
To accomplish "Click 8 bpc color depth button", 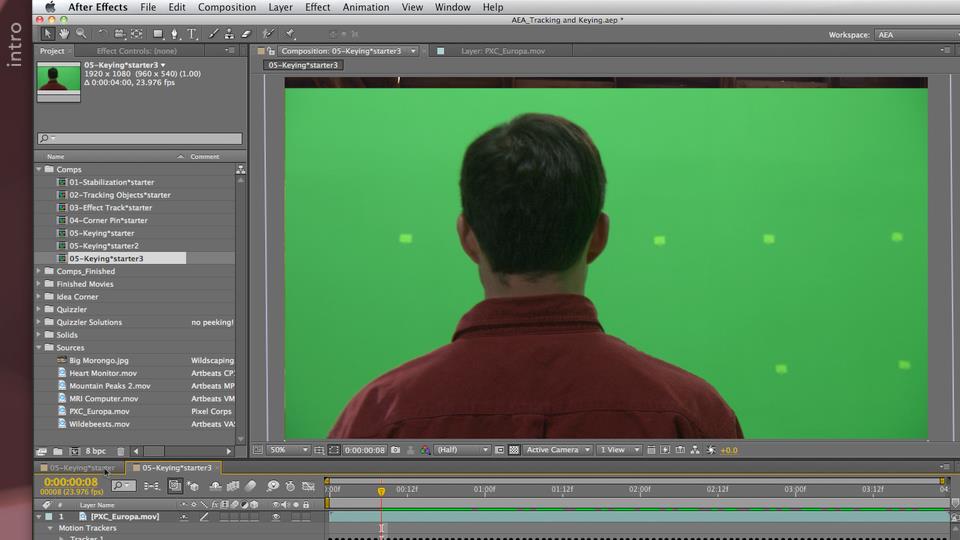I will 96,451.
